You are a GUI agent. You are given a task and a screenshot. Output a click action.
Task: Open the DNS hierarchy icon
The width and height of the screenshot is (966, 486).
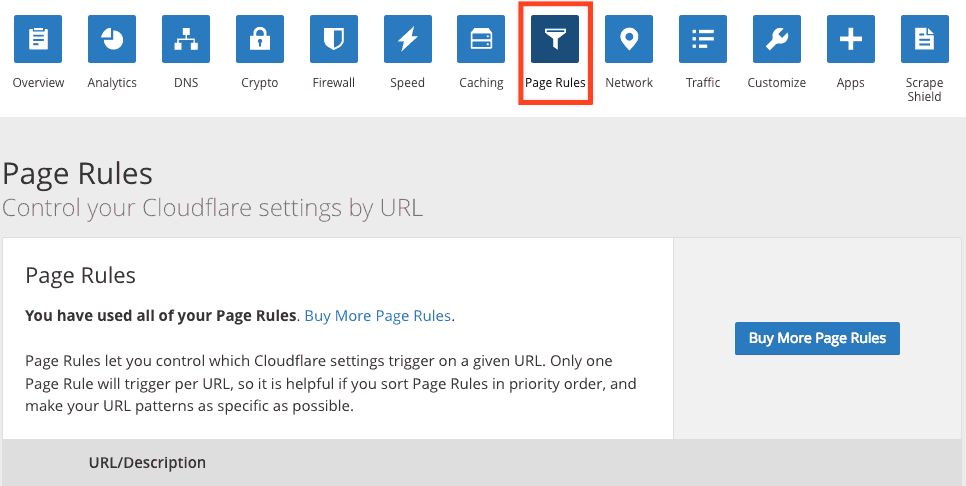click(x=186, y=39)
